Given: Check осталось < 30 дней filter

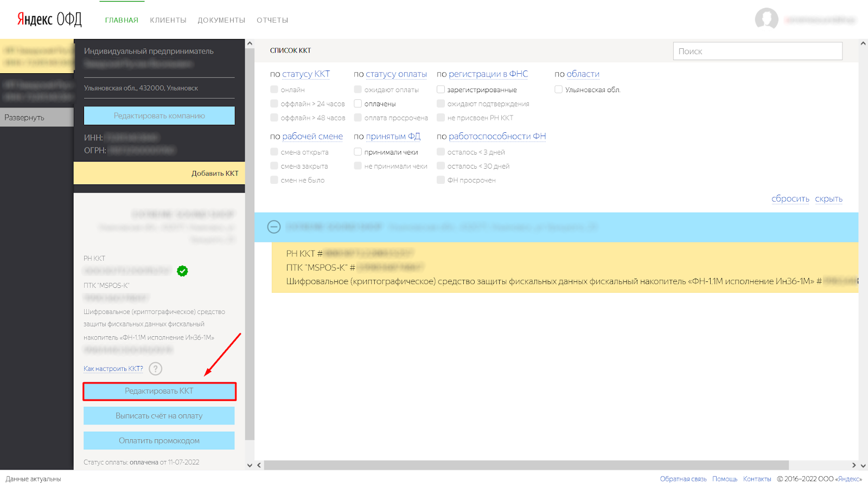Looking at the screenshot, I should tap(441, 166).
